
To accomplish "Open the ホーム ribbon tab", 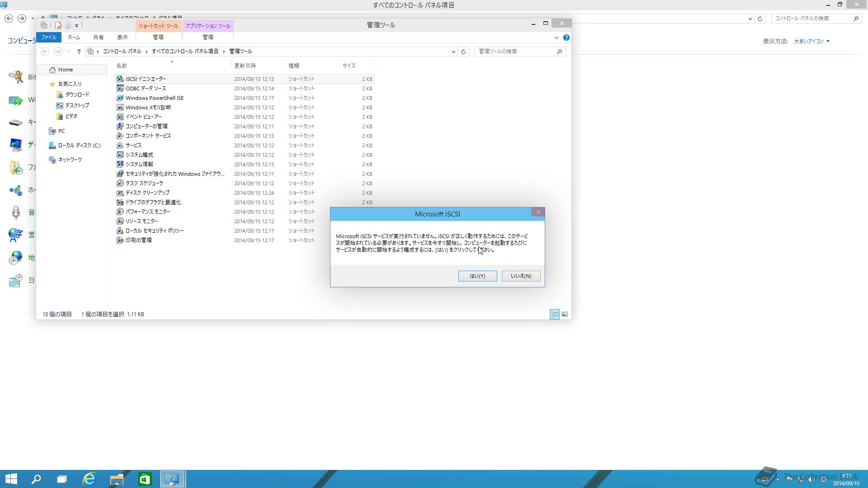I will click(74, 38).
